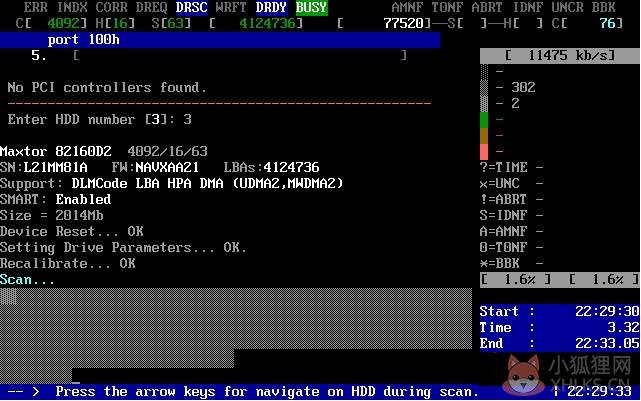Select the blue 'port 100h' bar

220,40
